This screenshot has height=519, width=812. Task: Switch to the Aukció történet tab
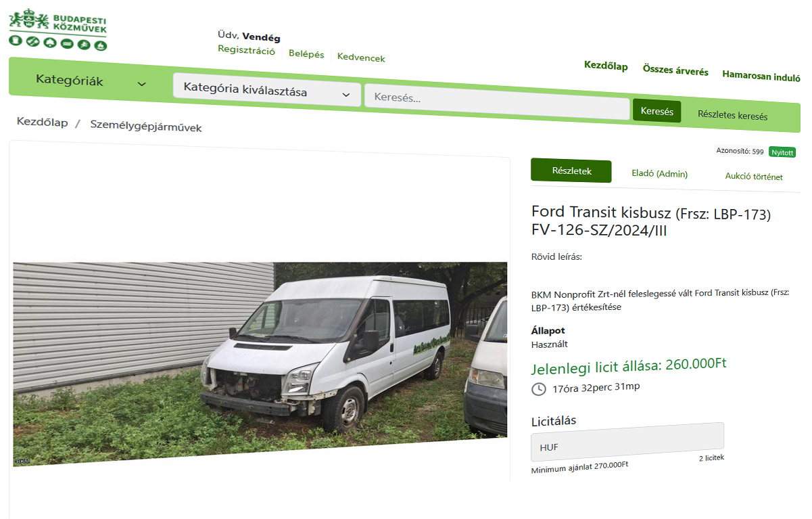pos(754,177)
